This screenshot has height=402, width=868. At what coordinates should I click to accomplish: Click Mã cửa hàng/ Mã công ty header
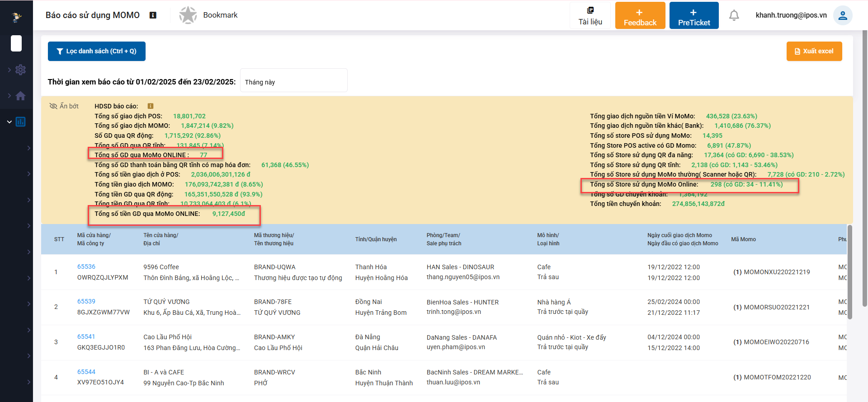tap(94, 239)
